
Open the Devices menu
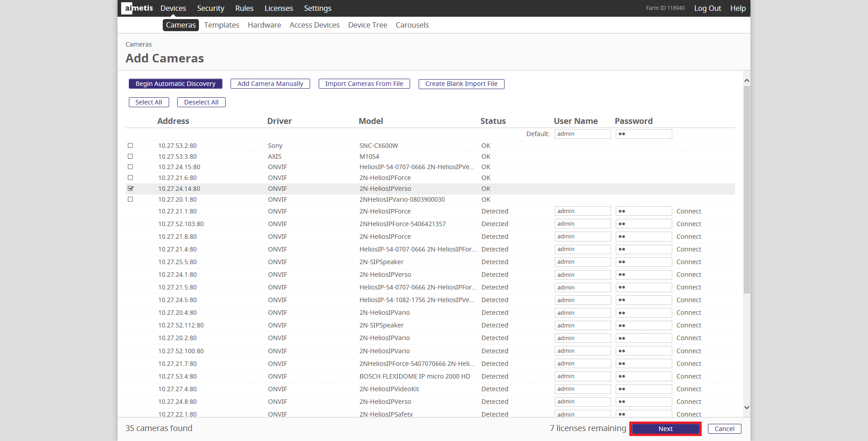[173, 8]
